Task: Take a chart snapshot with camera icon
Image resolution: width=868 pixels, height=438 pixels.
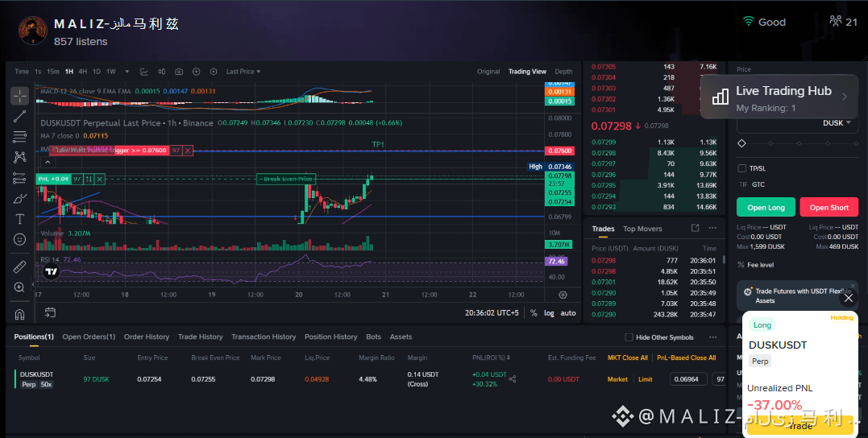Action: [x=179, y=72]
